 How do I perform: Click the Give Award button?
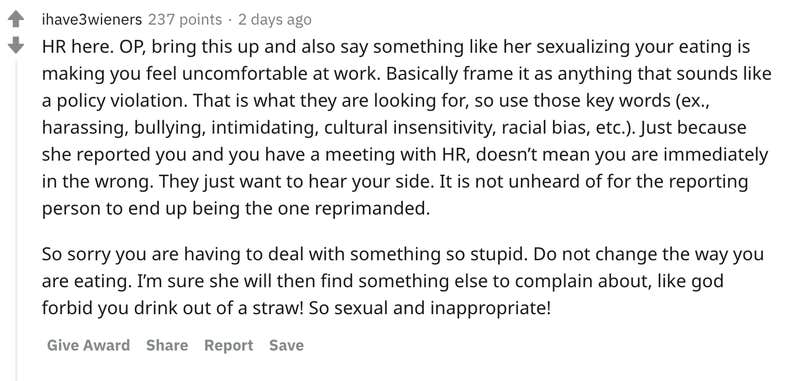point(88,345)
